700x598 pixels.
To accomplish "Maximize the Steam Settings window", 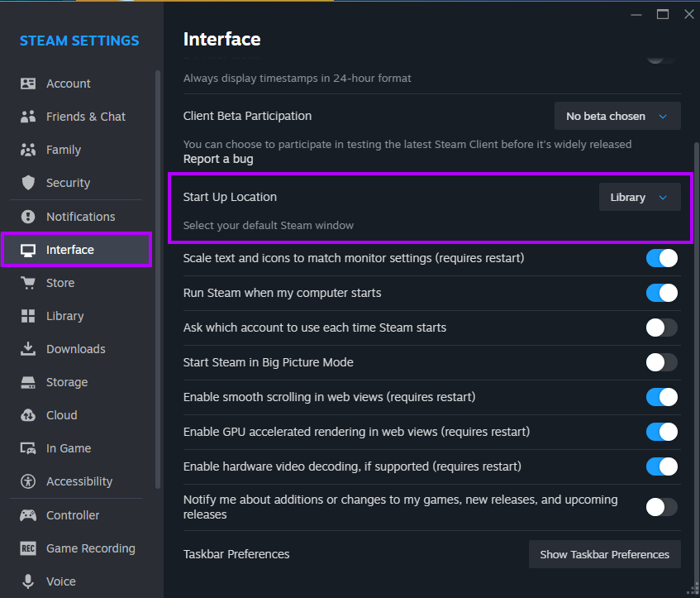I will click(663, 14).
